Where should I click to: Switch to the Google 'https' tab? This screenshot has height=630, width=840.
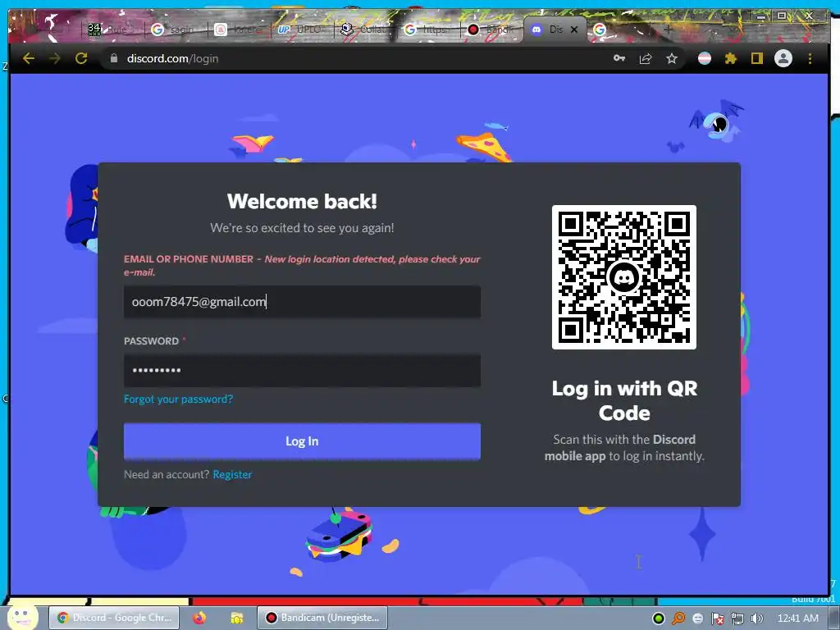[x=427, y=30]
